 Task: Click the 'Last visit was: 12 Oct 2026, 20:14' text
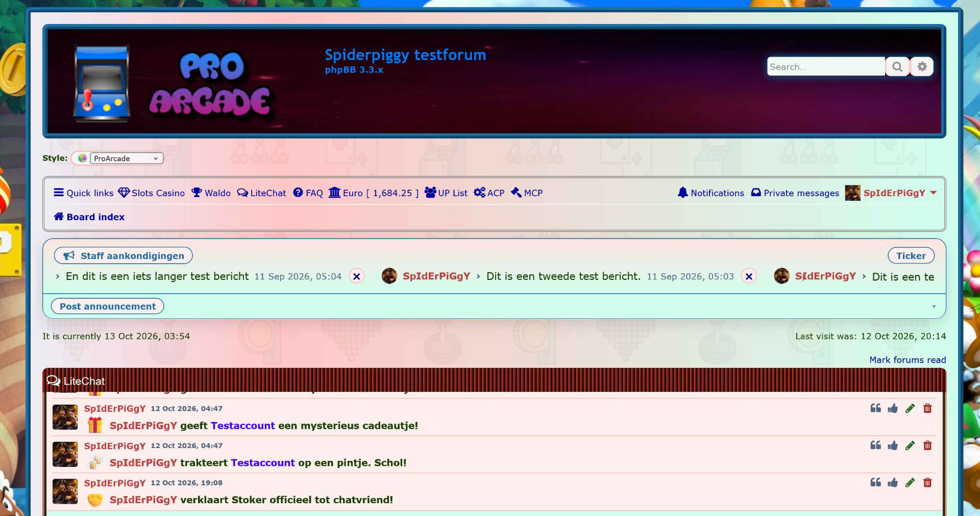(x=871, y=336)
